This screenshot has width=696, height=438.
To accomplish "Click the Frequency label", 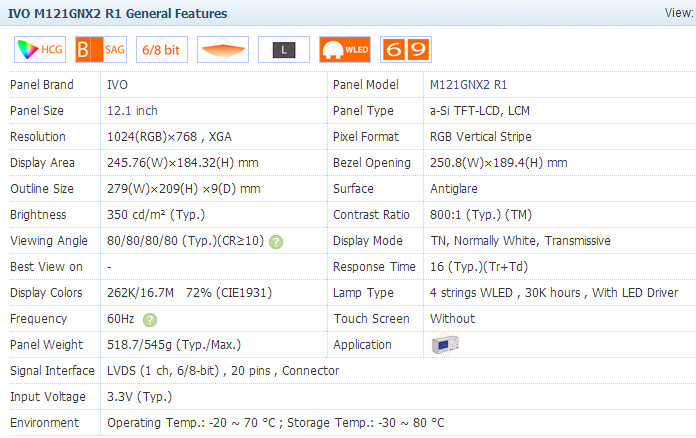I will click(x=39, y=319).
